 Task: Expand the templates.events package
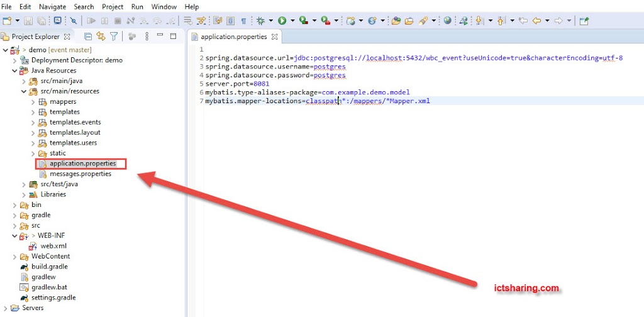coord(33,122)
